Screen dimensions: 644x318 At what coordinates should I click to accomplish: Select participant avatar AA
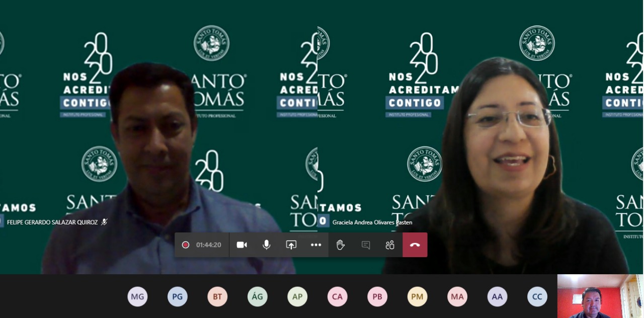(497, 297)
